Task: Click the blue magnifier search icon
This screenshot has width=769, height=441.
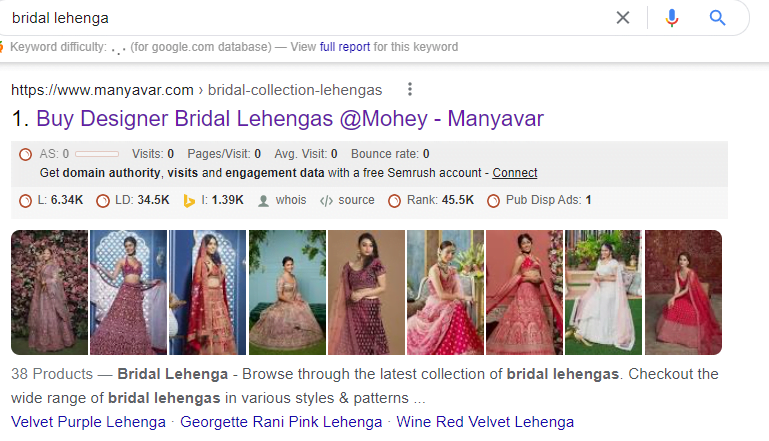Action: coord(717,18)
